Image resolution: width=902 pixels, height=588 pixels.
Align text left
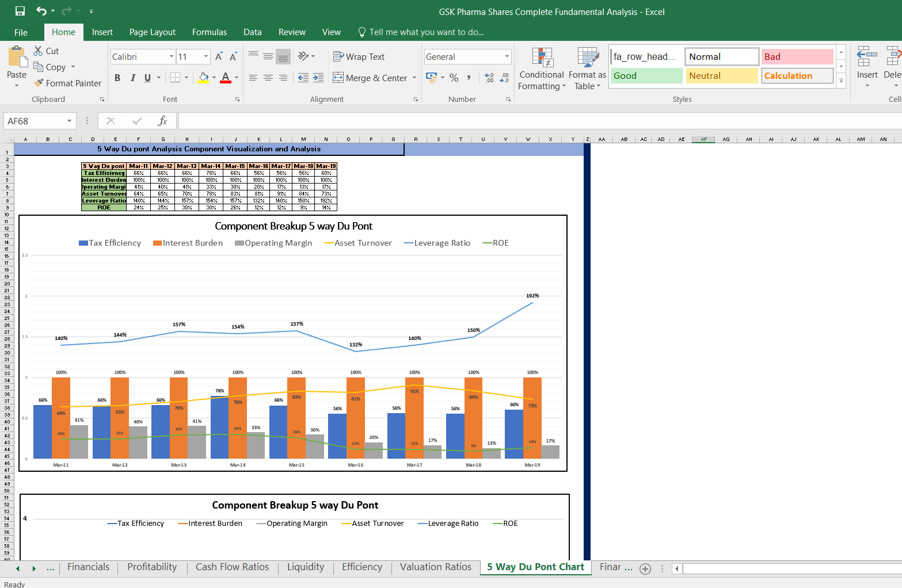pyautogui.click(x=253, y=78)
